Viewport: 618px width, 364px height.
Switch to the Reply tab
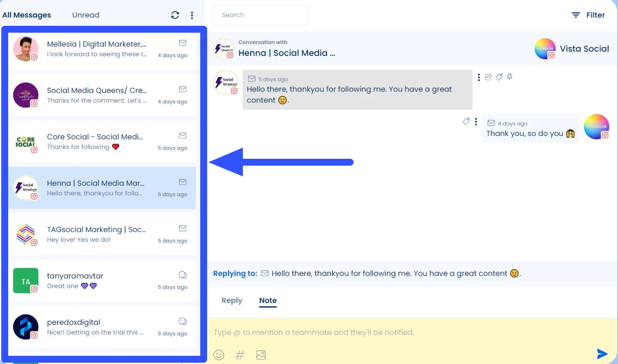(232, 300)
